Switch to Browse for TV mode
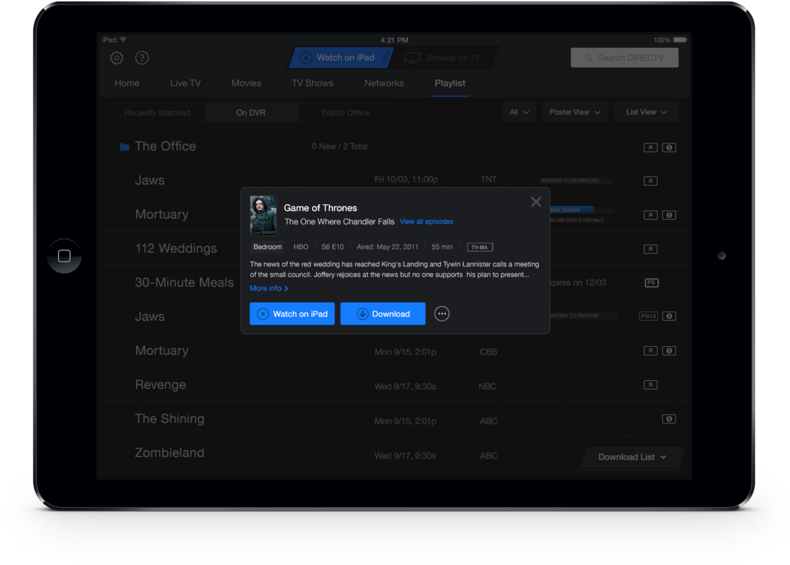 tap(443, 58)
